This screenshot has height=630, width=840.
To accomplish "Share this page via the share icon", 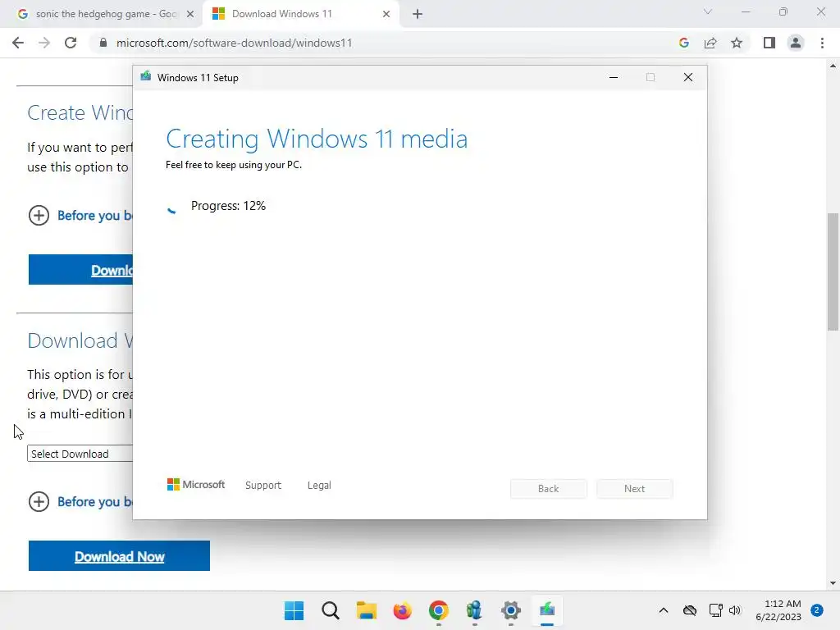I will [710, 43].
